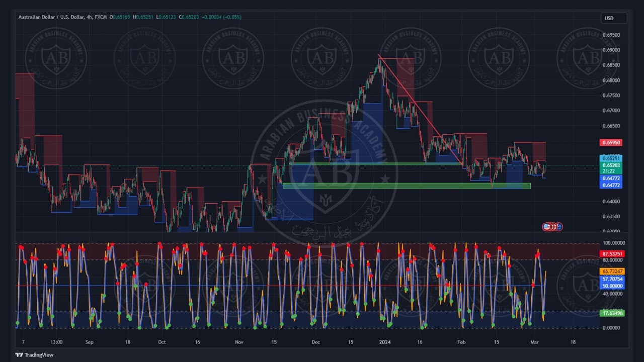Click the Mar time axis label
644x362 pixels.
(534, 342)
